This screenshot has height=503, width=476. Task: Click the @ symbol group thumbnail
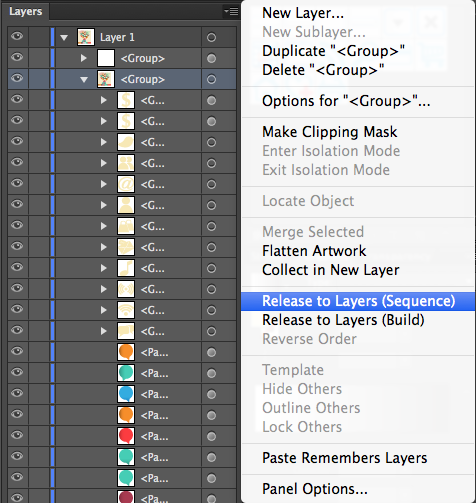126,184
